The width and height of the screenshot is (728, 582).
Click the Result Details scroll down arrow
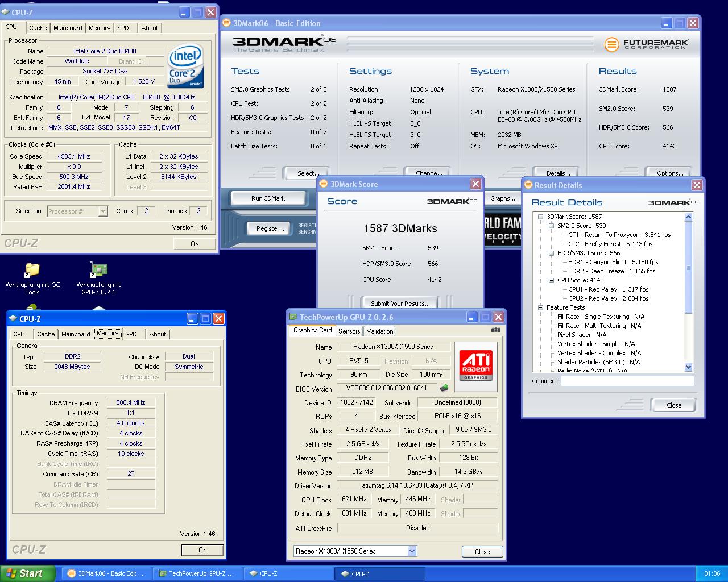pos(689,367)
